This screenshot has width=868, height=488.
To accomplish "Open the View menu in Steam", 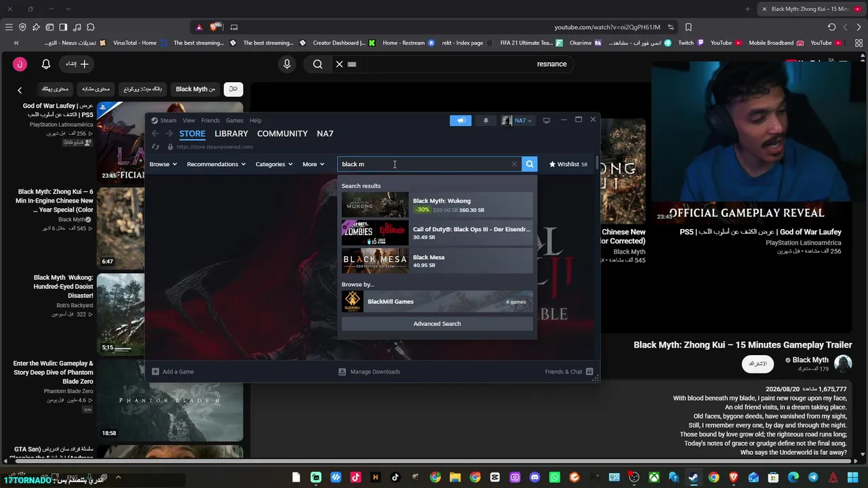I will click(189, 121).
